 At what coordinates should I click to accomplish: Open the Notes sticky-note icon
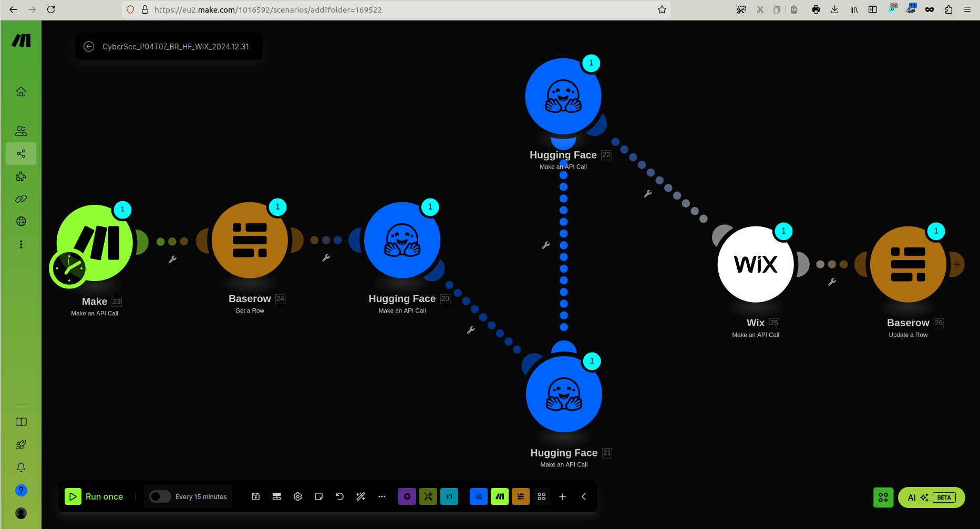click(x=319, y=496)
